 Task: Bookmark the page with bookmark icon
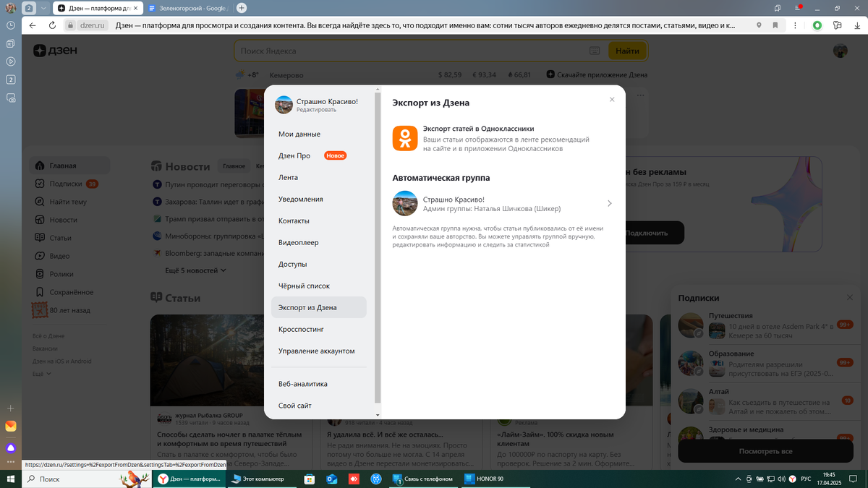pyautogui.click(x=775, y=25)
